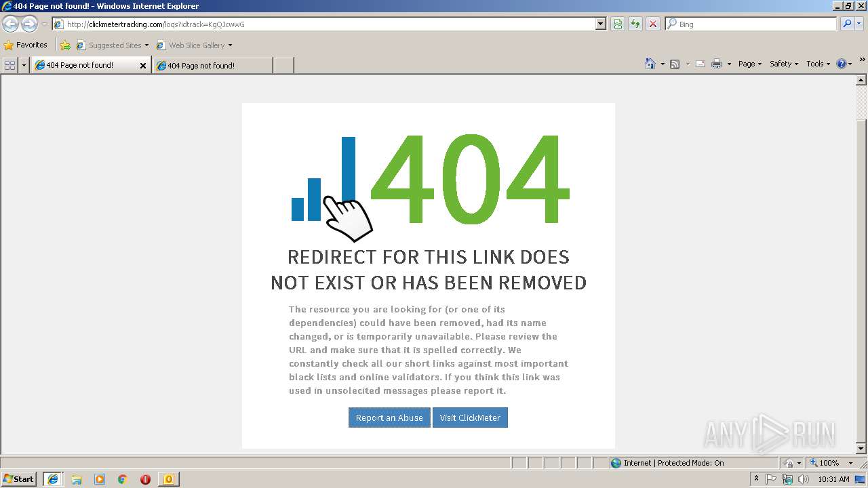Click the Show Desktop taskbar icon

tap(861, 479)
